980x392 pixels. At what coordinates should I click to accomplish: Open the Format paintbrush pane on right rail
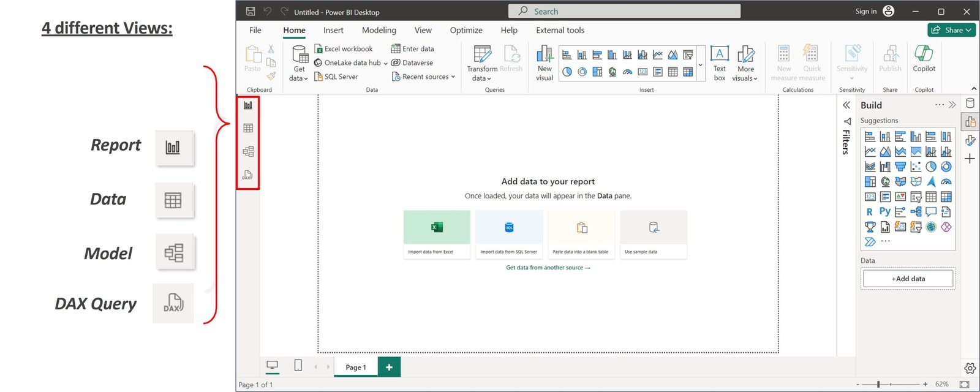[x=970, y=140]
